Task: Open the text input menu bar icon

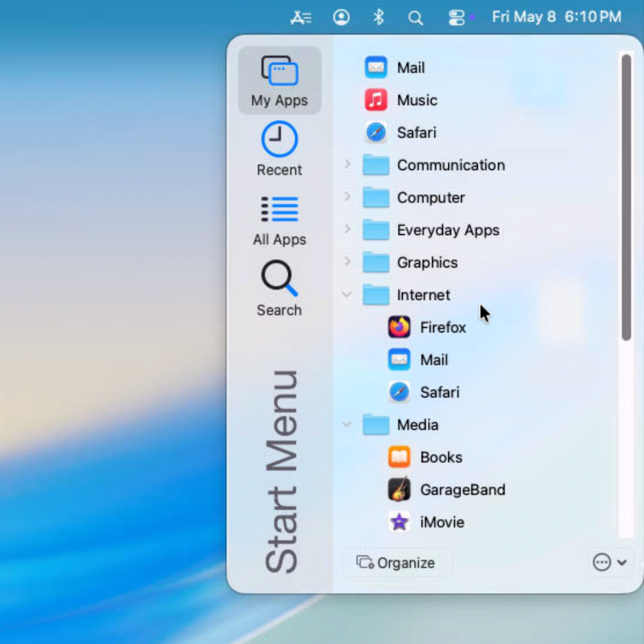Action: pyautogui.click(x=301, y=17)
